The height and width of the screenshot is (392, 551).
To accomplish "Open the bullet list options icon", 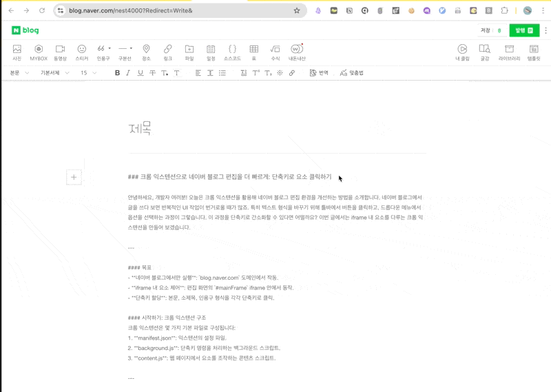I will coord(222,73).
